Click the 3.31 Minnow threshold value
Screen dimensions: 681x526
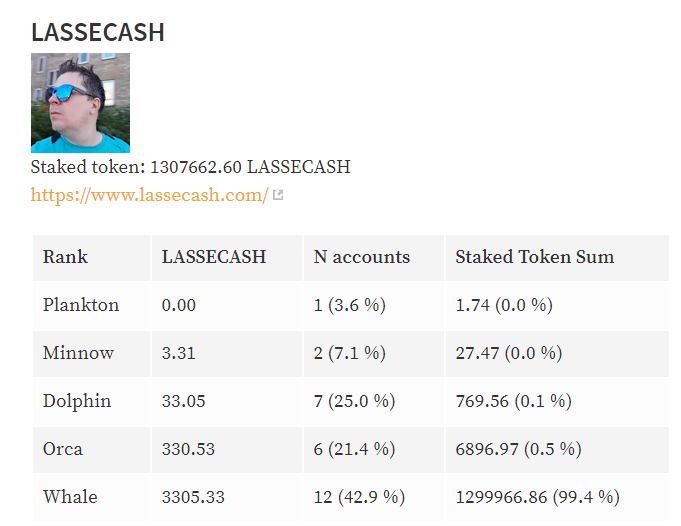[179, 354]
